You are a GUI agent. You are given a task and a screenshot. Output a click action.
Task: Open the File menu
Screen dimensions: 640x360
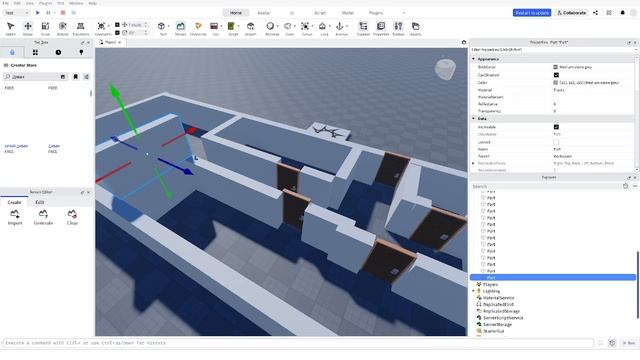coord(6,3)
